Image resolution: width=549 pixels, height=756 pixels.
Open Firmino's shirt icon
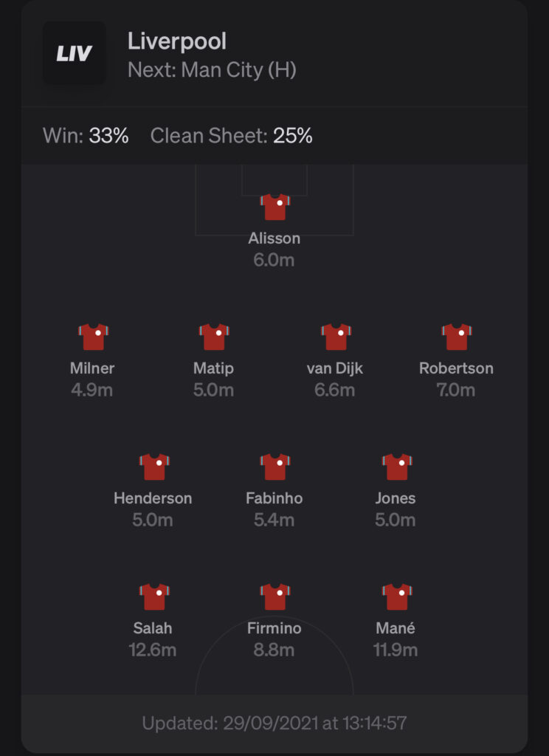tap(274, 597)
